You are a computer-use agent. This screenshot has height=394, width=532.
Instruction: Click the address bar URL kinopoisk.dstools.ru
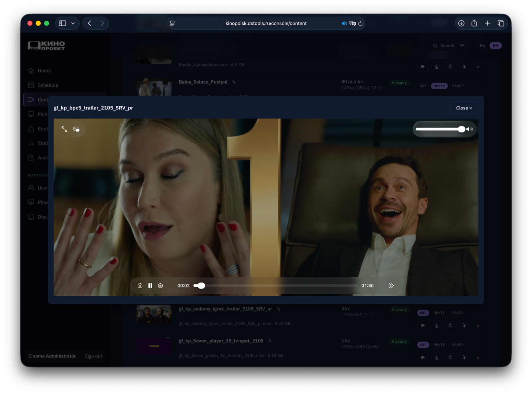pyautogui.click(x=266, y=24)
